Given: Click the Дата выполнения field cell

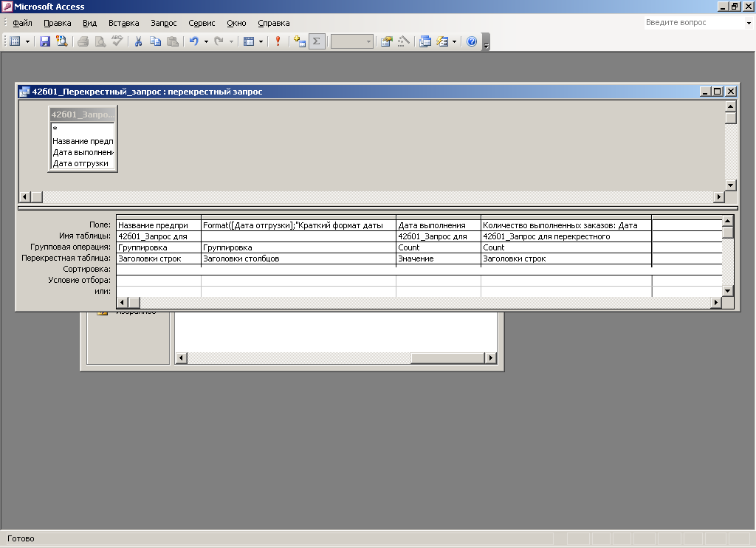Looking at the screenshot, I should click(439, 225).
